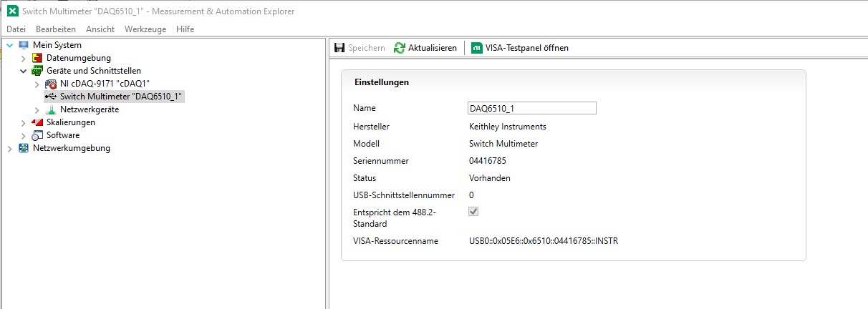This screenshot has height=309, width=868.
Task: Collapse Geräte und Schnittstellen node
Action: (x=24, y=71)
